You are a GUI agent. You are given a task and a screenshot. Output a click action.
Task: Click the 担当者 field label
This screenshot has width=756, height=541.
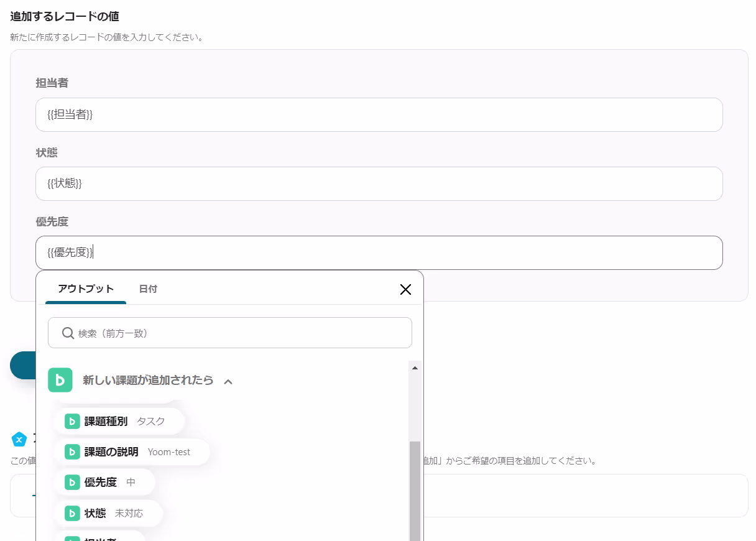pyautogui.click(x=52, y=83)
